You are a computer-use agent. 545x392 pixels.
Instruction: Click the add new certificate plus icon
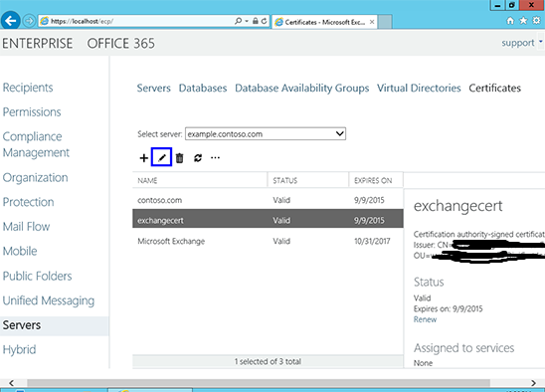[143, 158]
